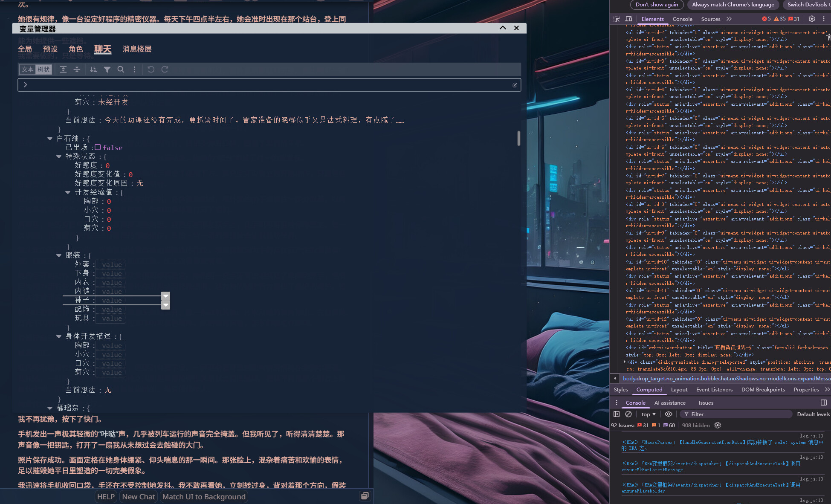Image resolution: width=831 pixels, height=504 pixels.
Task: Collapse the 白石䌷 node
Action: coord(50,139)
